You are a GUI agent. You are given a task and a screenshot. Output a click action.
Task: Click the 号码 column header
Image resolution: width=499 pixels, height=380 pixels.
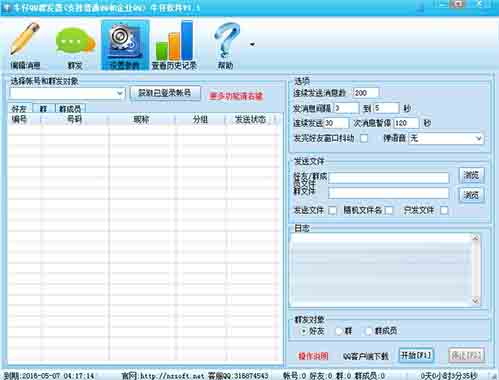(74, 120)
